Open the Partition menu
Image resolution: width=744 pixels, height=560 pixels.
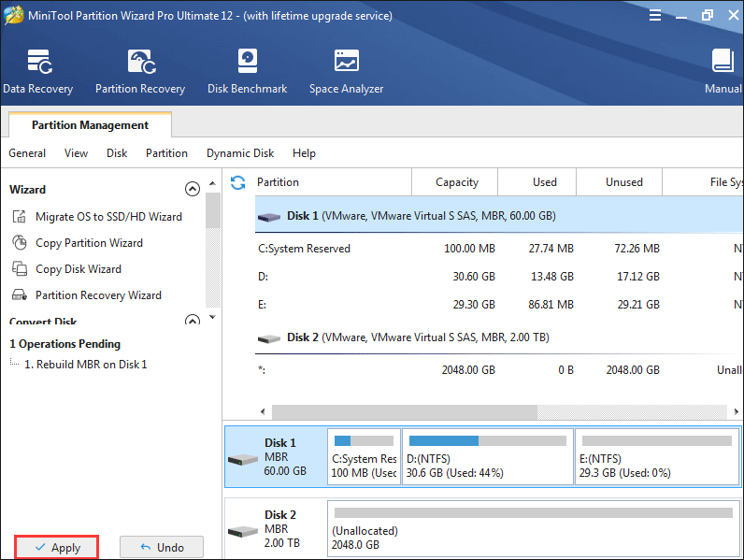pyautogui.click(x=166, y=153)
